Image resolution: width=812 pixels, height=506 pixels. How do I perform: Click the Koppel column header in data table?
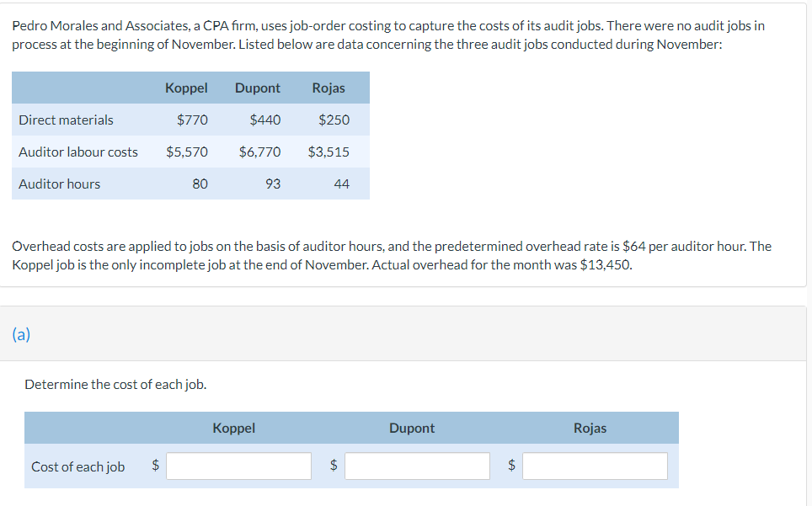[186, 88]
